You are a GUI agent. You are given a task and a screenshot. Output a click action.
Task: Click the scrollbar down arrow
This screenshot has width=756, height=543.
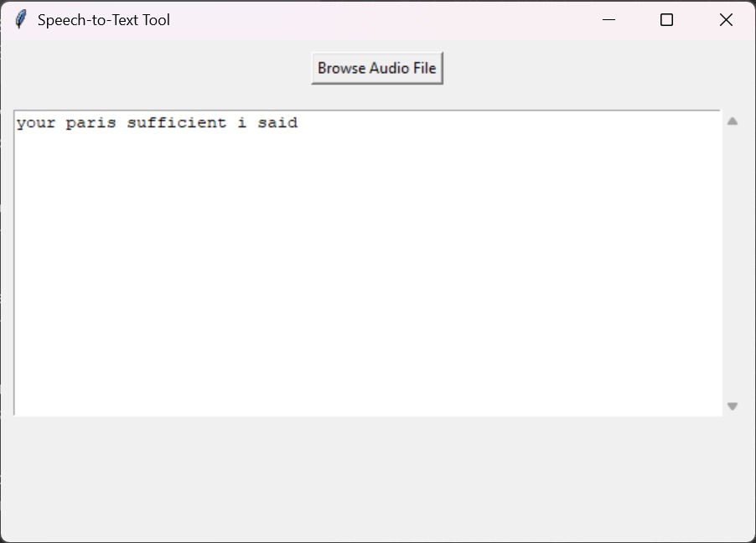tap(733, 406)
